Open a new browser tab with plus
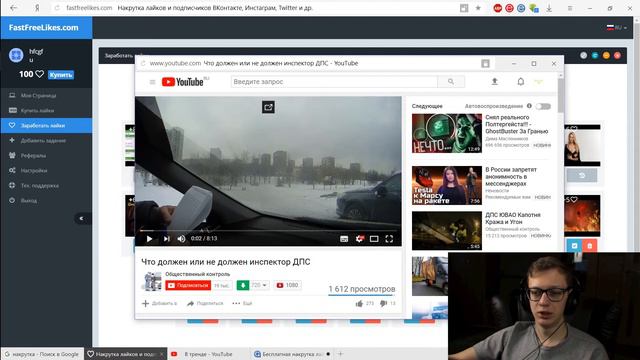 coord(340,354)
